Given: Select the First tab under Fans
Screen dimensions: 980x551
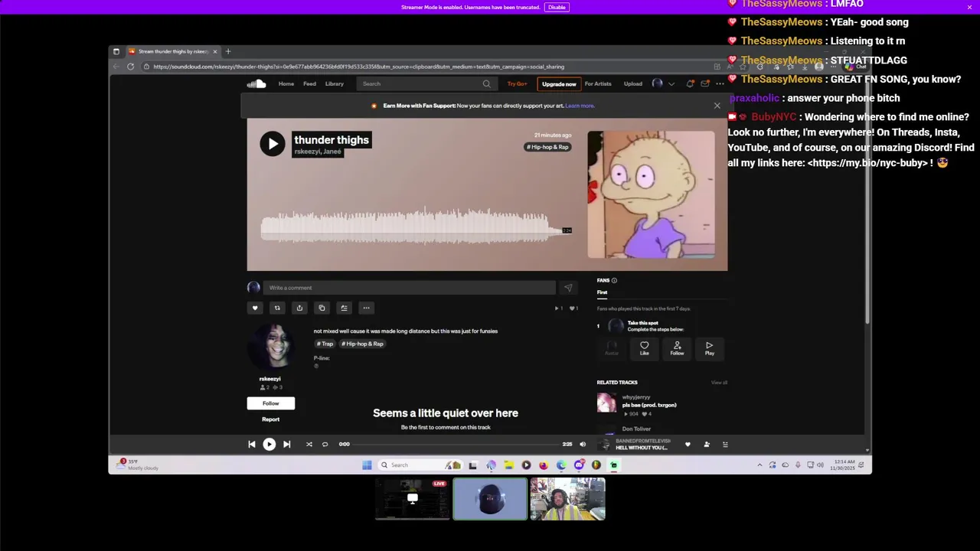Looking at the screenshot, I should 602,292.
